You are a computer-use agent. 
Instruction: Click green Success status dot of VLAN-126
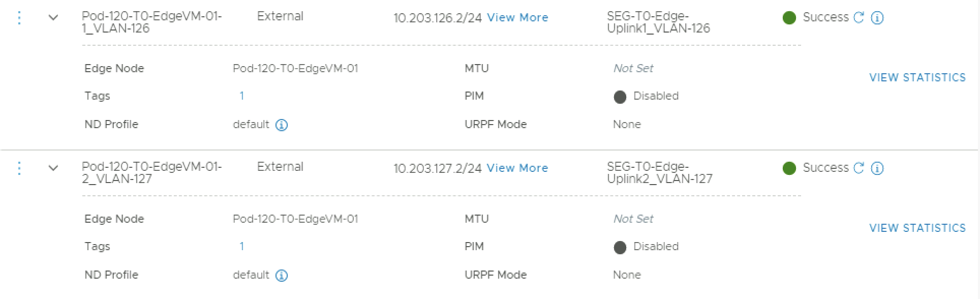[789, 18]
